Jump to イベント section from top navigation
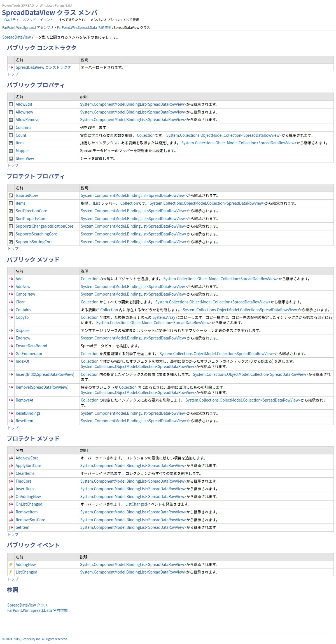Viewport: 336px width, 644px height. point(46,20)
